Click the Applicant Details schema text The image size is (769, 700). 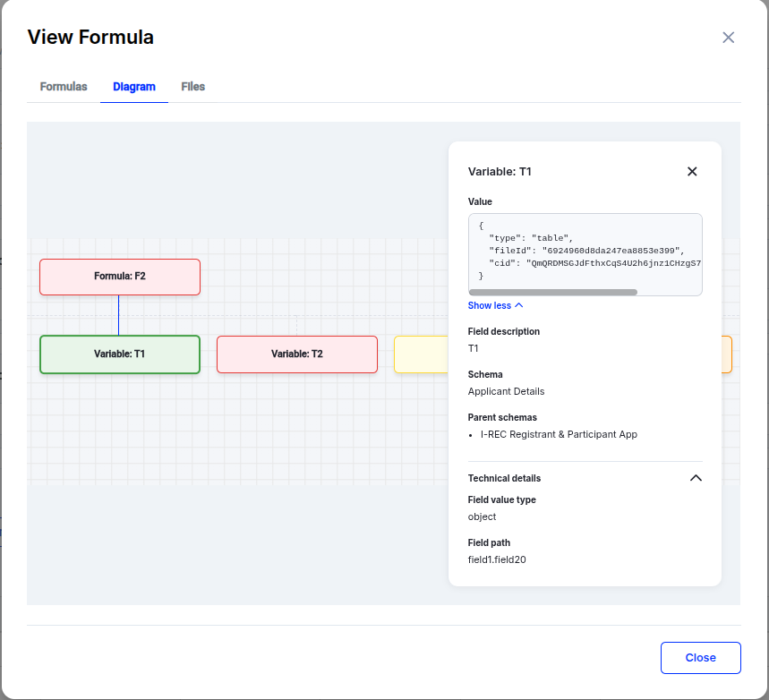506,391
